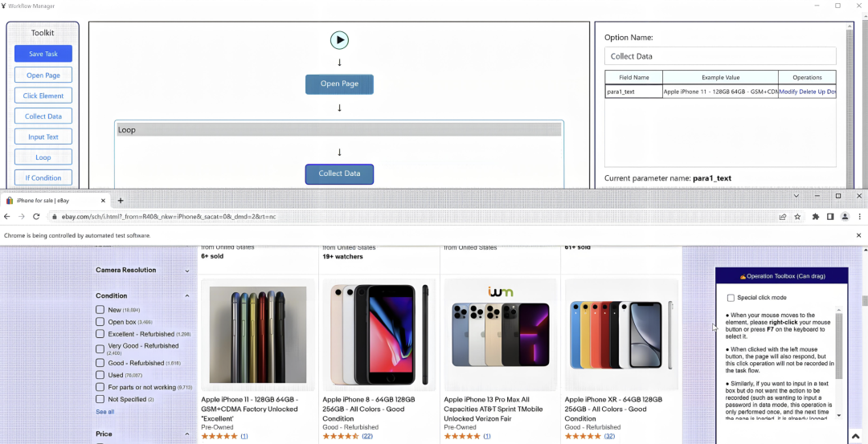Viewport: 868px width, 444px height.
Task: Click the share page icon in address bar
Action: pos(783,217)
